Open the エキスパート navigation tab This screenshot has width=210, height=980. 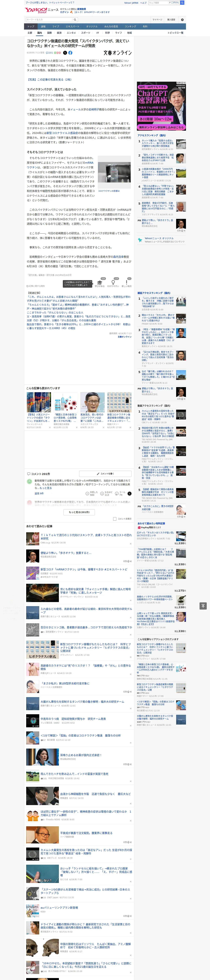72,27
